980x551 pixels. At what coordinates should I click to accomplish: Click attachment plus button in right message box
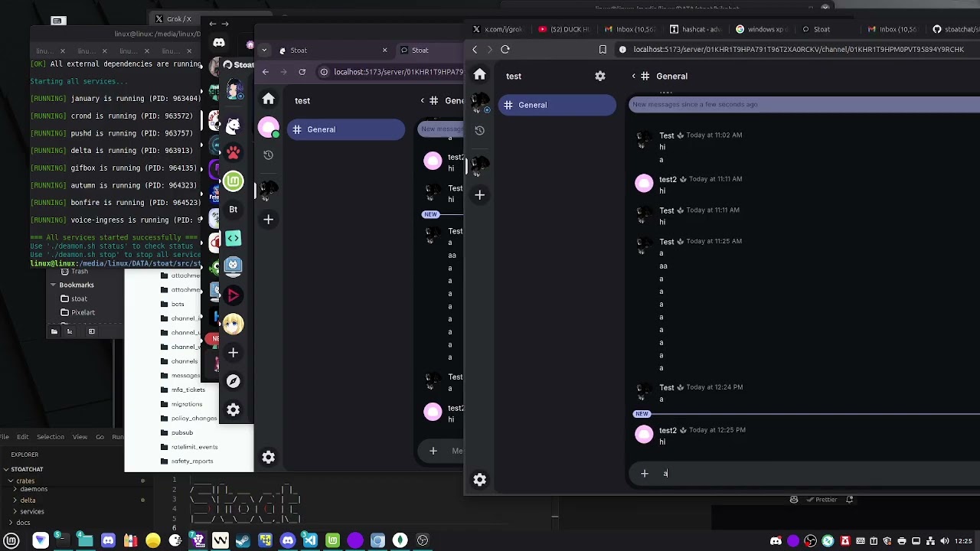click(645, 474)
